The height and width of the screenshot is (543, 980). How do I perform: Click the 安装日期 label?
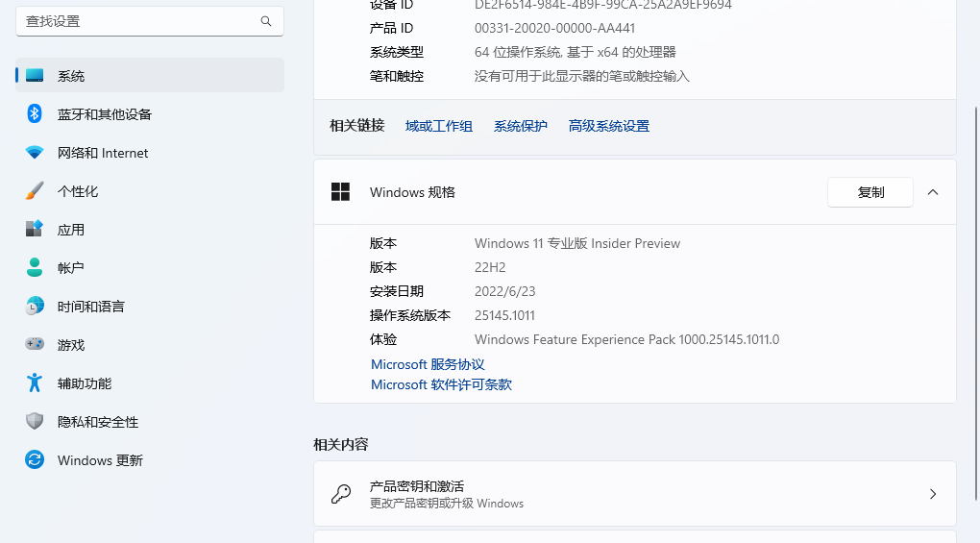396,291
